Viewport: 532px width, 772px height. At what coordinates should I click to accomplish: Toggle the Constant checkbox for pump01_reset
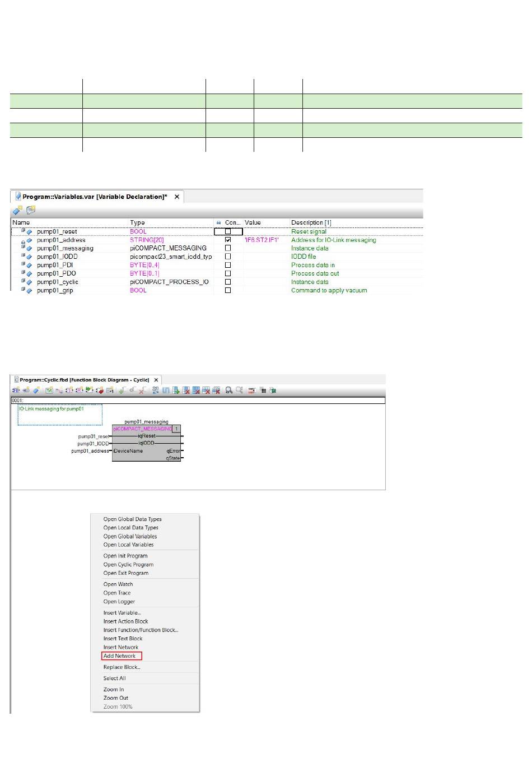coord(228,231)
